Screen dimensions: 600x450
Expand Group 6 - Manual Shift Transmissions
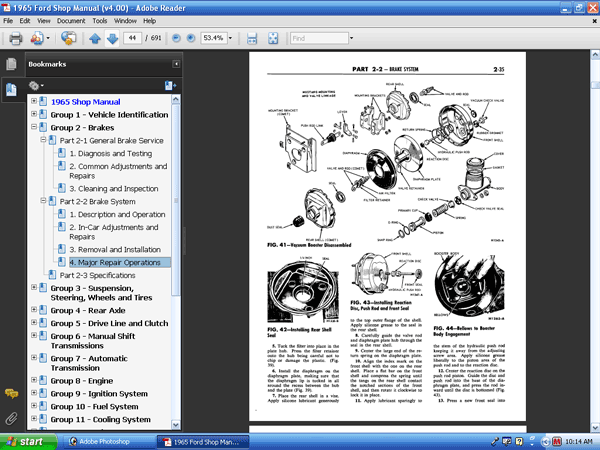point(34,335)
